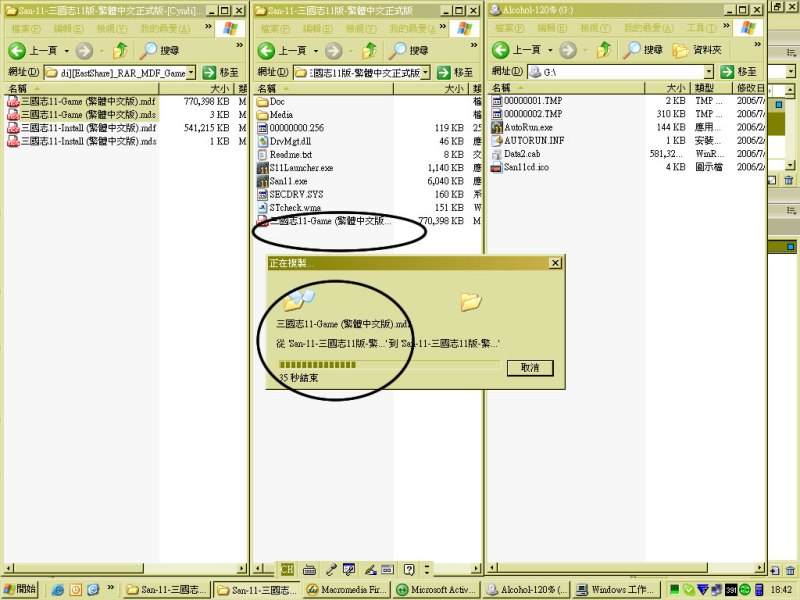The height and width of the screenshot is (600, 800).
Task: Open address dropdown in middle window
Action: click(x=426, y=72)
